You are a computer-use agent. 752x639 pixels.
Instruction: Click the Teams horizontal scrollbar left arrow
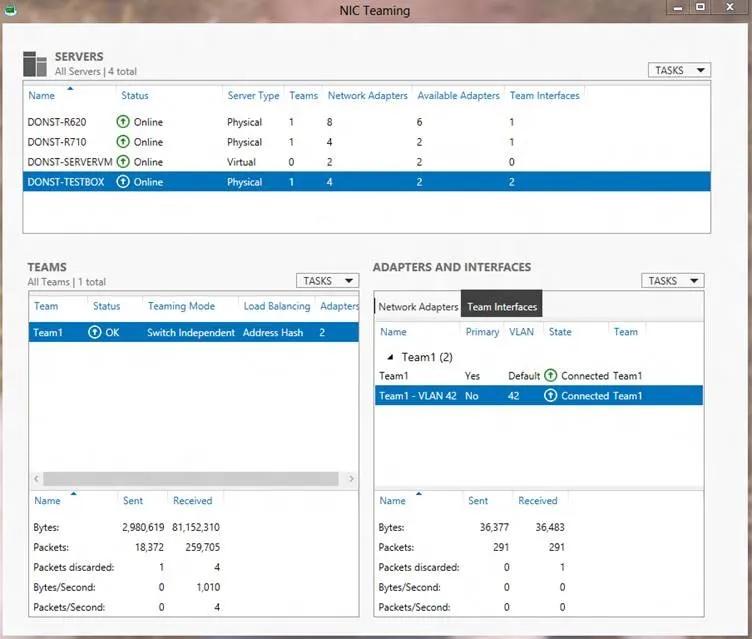(36, 478)
